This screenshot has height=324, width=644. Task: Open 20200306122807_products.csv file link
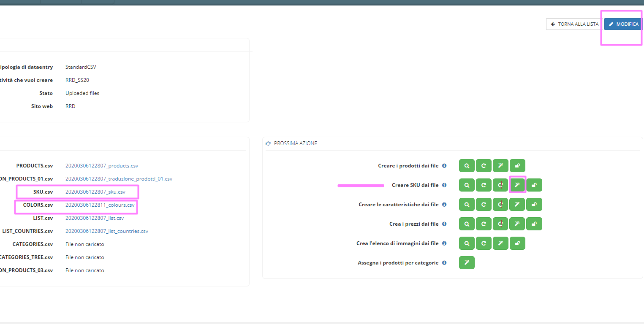(x=102, y=166)
